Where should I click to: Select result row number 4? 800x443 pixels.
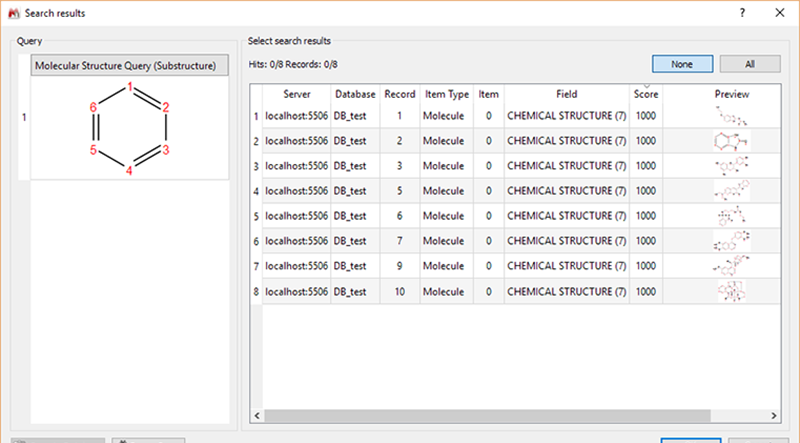(255, 190)
